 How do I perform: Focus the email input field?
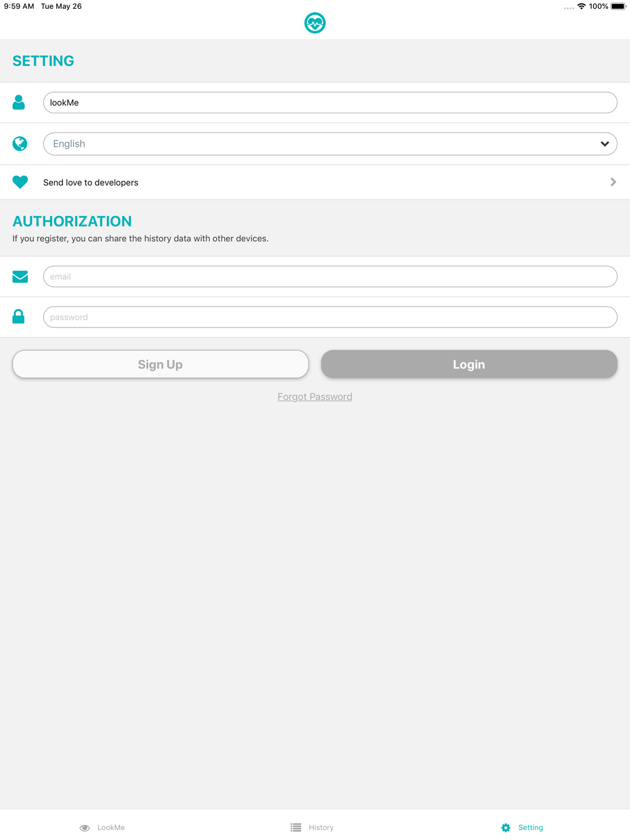(x=330, y=276)
